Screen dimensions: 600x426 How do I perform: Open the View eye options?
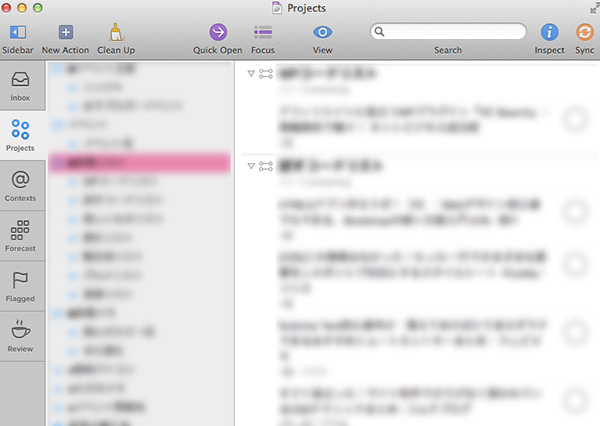click(x=323, y=39)
